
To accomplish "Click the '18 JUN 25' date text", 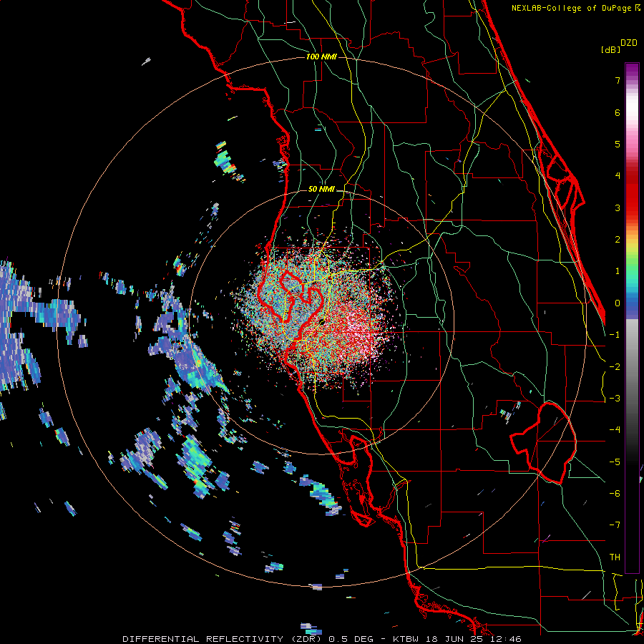I will click(x=454, y=639).
